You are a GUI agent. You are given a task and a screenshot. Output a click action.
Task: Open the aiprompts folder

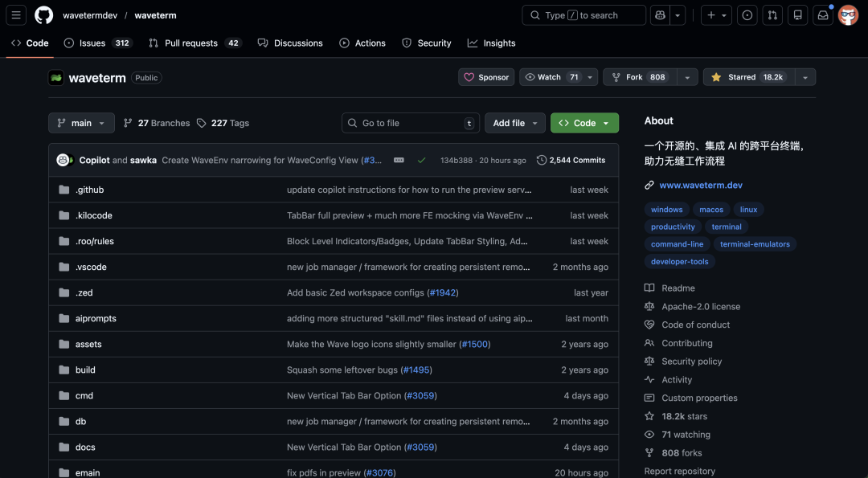(96, 318)
